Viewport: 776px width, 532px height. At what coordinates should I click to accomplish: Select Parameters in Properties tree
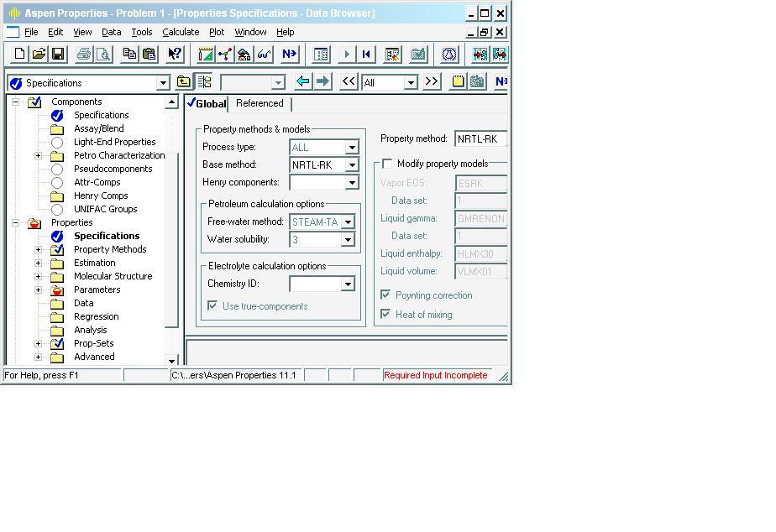pyautogui.click(x=97, y=289)
